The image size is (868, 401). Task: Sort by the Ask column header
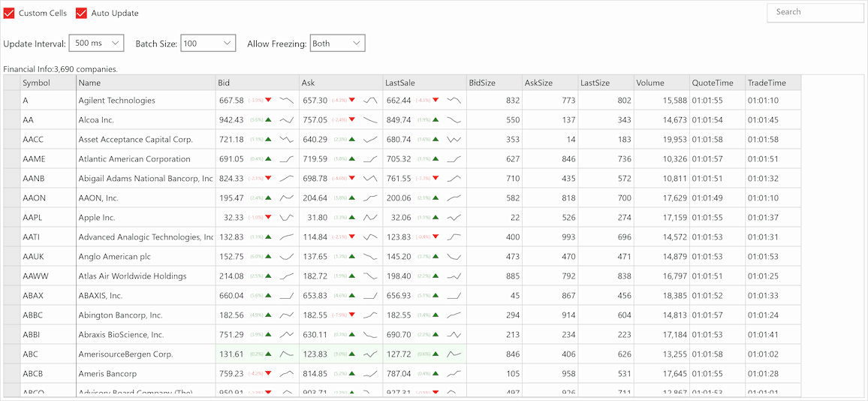tap(341, 83)
